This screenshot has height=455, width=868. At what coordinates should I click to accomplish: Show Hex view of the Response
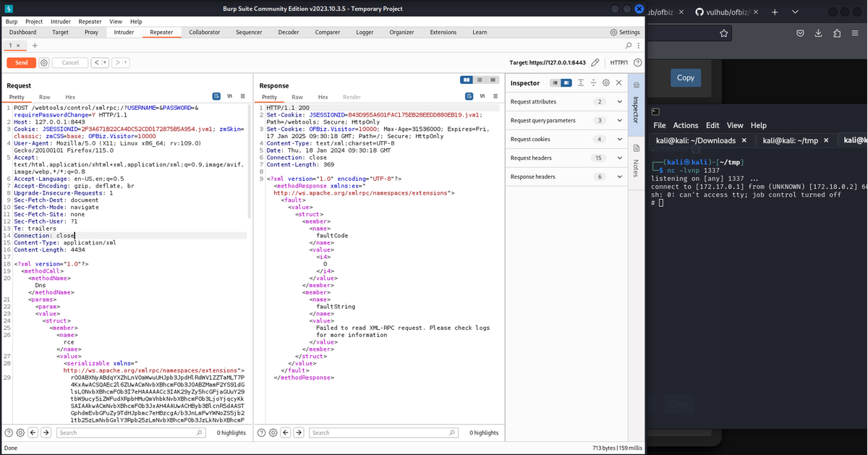click(323, 97)
